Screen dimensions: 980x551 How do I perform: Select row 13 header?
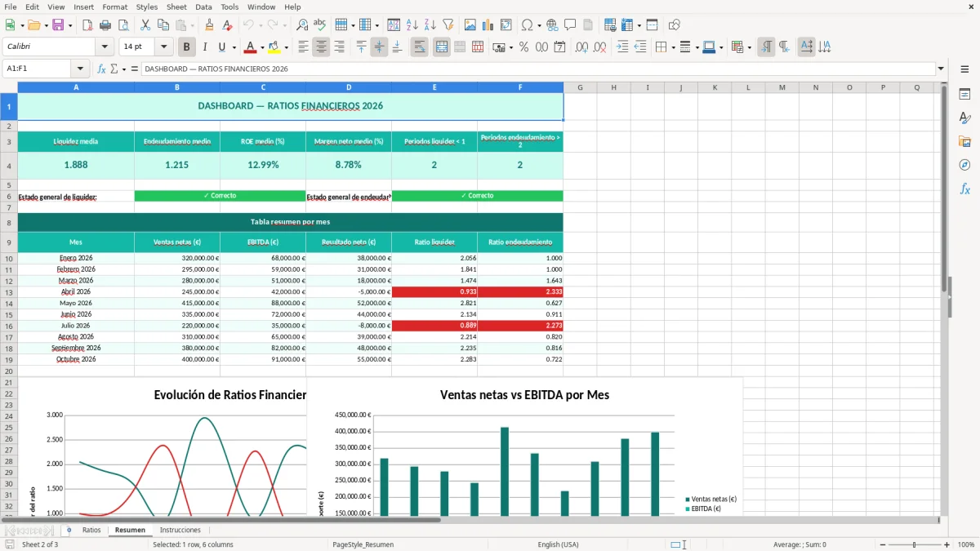pyautogui.click(x=9, y=291)
